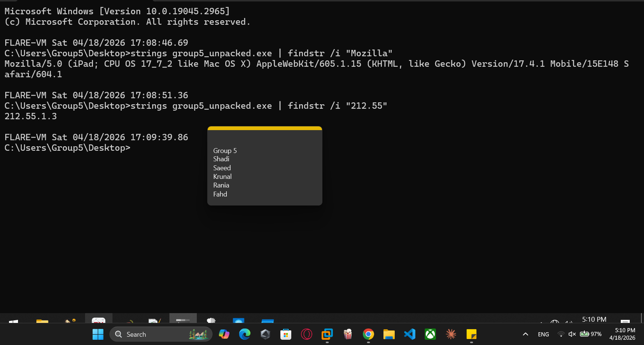Image resolution: width=644 pixels, height=345 pixels.
Task: Click name 'Shadi' in sticky note
Action: tap(221, 159)
